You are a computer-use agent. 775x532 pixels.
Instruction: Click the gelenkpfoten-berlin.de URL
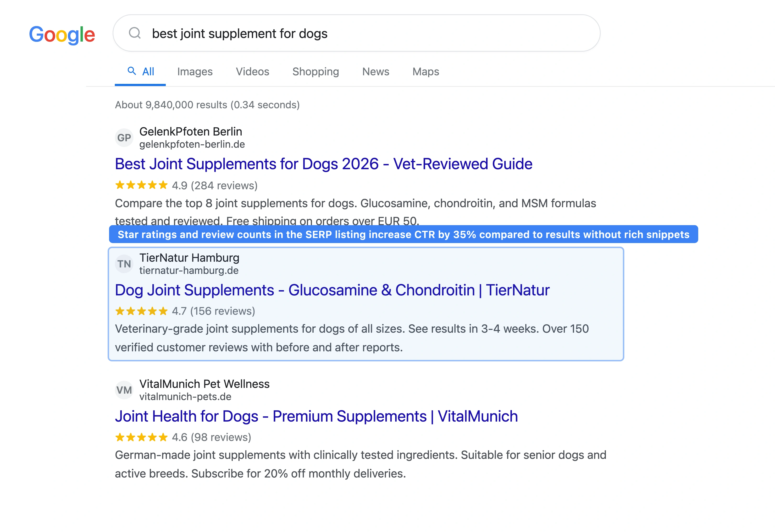click(192, 144)
